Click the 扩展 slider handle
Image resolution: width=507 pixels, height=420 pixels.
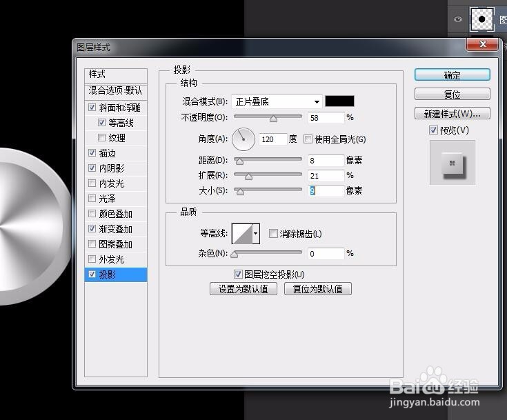(x=248, y=177)
